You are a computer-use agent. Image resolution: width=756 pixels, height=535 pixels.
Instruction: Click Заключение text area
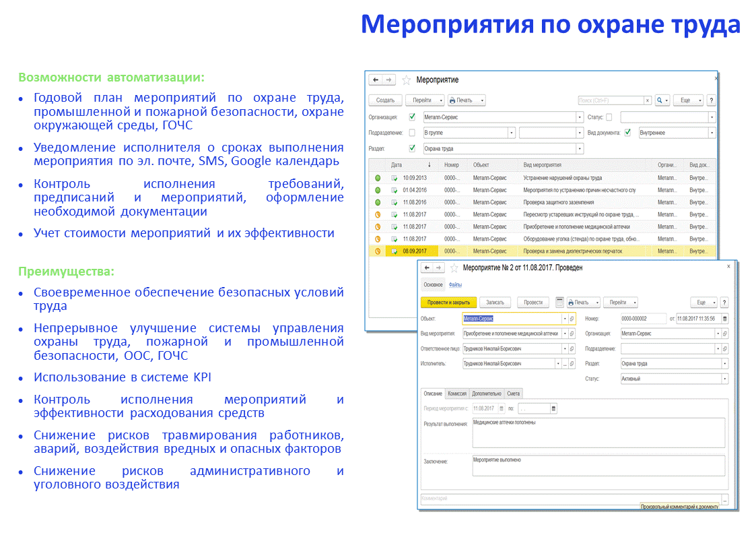click(x=598, y=466)
